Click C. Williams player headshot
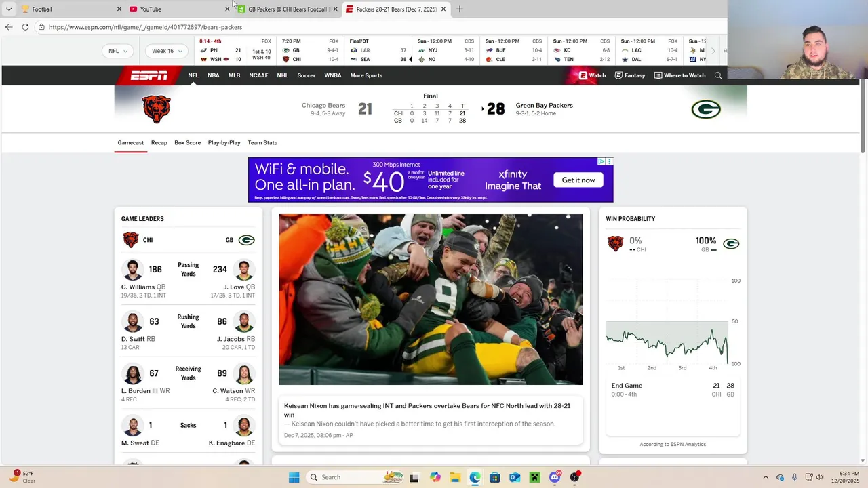The width and height of the screenshot is (868, 488). [132, 269]
